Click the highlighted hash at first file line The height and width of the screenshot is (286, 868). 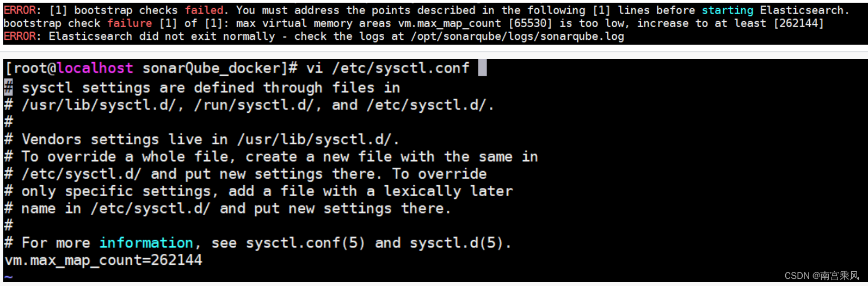click(x=8, y=87)
